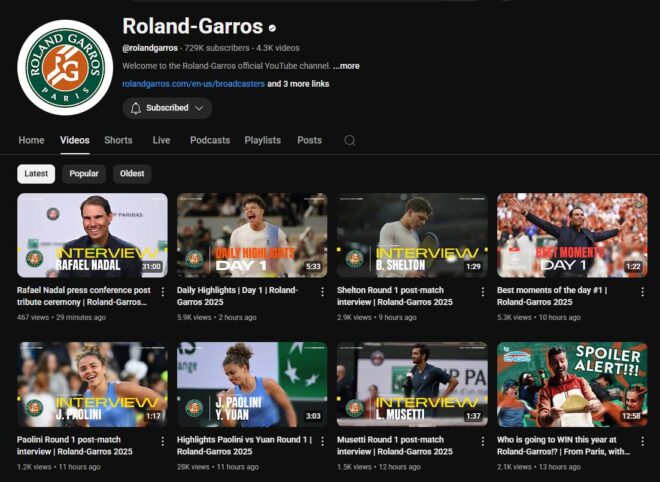
Task: Click '1.5K views • 12 hours ago' text
Action: 379,467
